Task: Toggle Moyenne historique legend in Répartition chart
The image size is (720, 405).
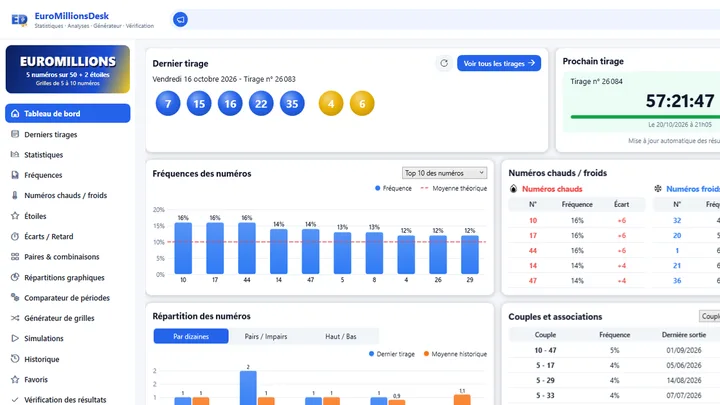Action: [455, 354]
